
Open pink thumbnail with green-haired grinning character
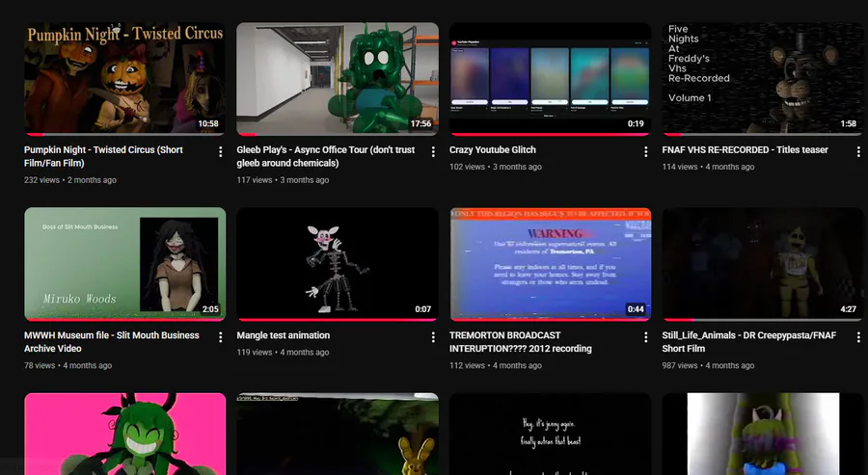(x=125, y=435)
